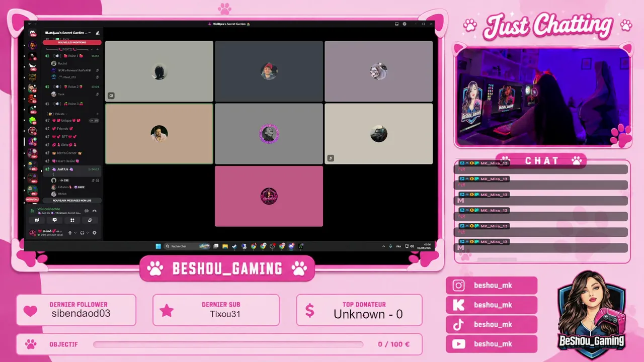Click the NOUVEAU server list pill
Image resolution: width=644 pixels, height=362 pixels.
point(32,200)
